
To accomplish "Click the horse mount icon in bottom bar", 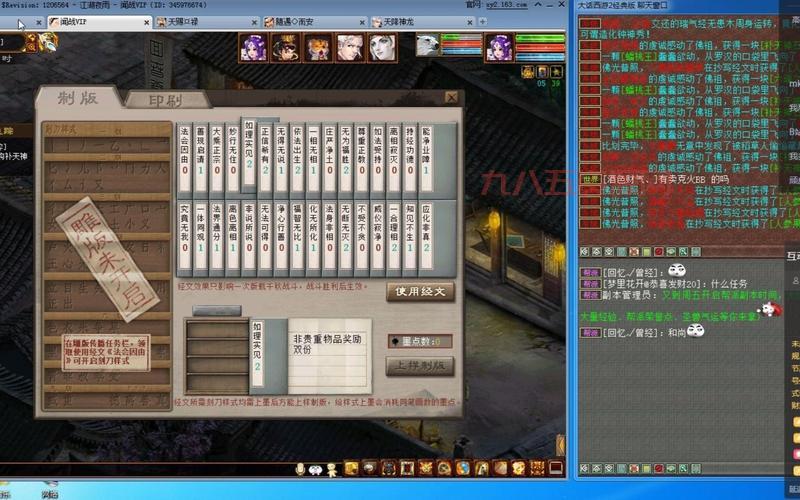I will pyautogui.click(x=482, y=468).
